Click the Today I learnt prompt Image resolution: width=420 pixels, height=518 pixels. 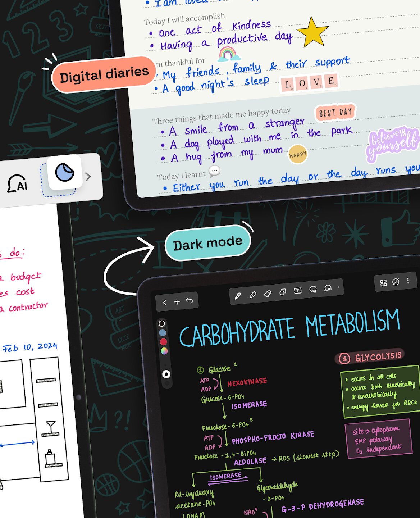tap(182, 176)
